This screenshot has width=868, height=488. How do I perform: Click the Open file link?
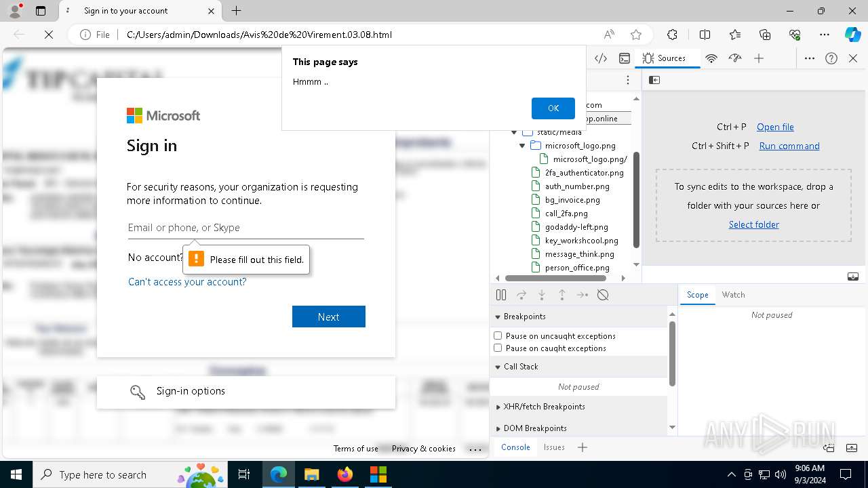[x=775, y=127]
